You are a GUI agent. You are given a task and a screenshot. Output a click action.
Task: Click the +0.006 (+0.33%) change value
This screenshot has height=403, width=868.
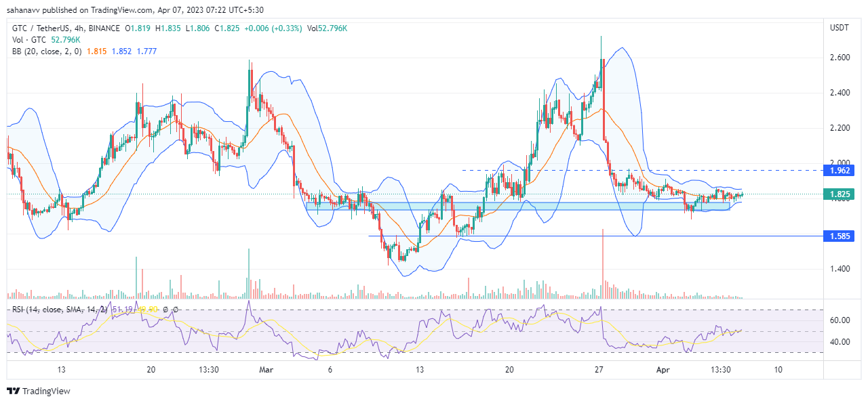[x=273, y=28]
